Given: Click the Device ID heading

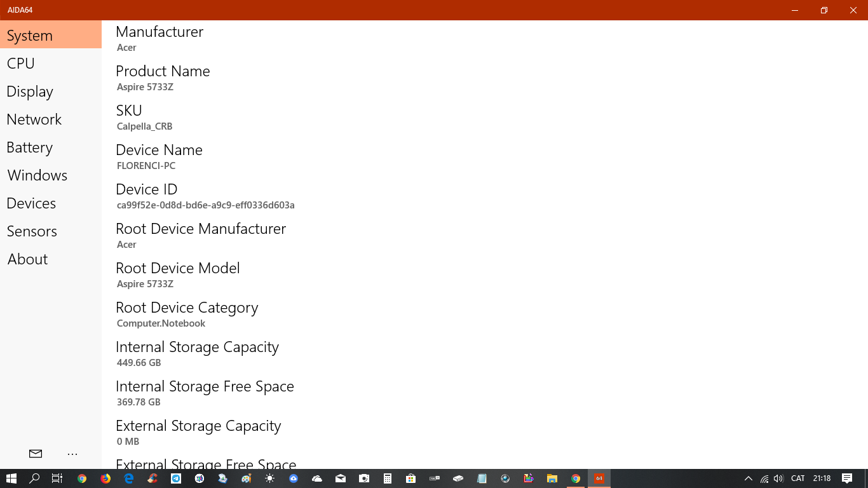Looking at the screenshot, I should pos(147,189).
